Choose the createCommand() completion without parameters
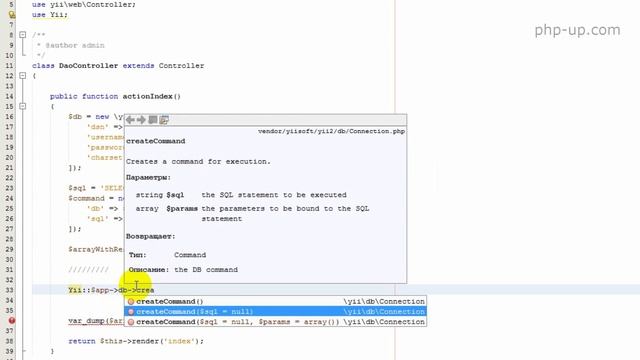 276,302
